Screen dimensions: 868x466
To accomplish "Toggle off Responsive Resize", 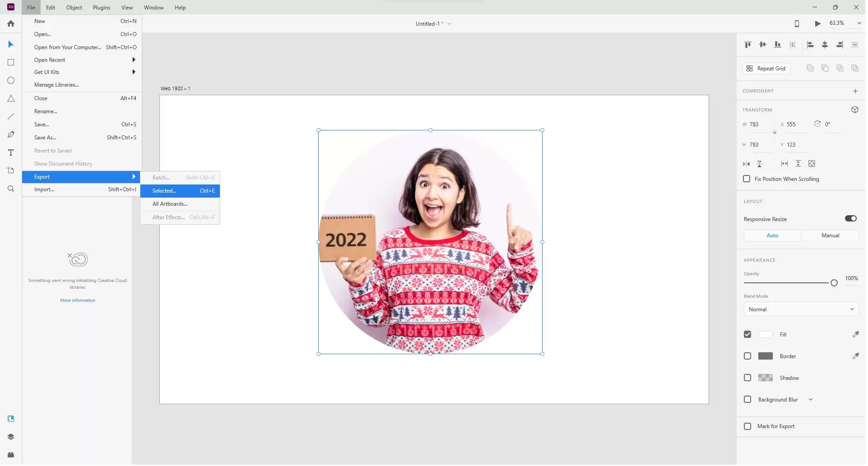I will pos(851,218).
